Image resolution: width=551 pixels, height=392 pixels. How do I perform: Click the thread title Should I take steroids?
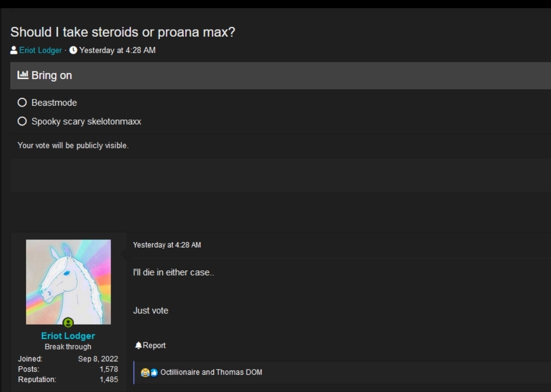click(122, 32)
